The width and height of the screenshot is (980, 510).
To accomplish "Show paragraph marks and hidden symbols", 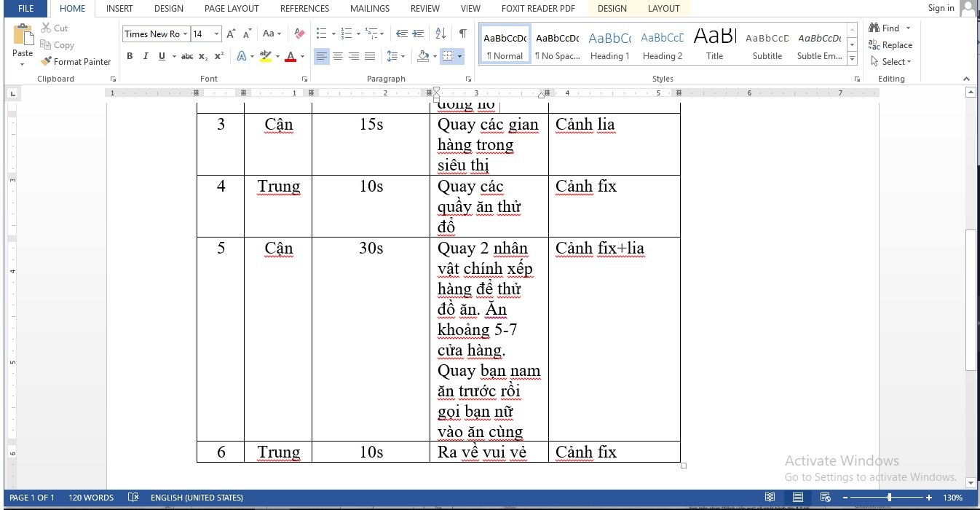I will coord(462,34).
